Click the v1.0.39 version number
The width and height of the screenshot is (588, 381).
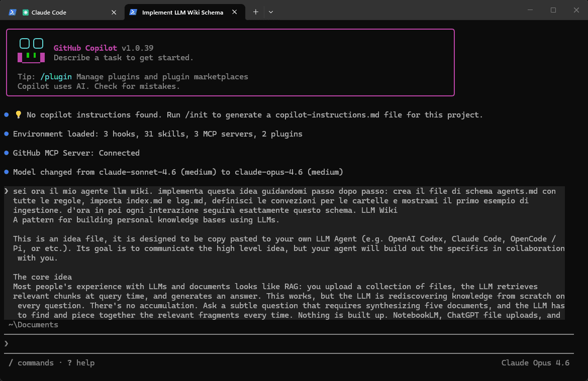pos(137,48)
